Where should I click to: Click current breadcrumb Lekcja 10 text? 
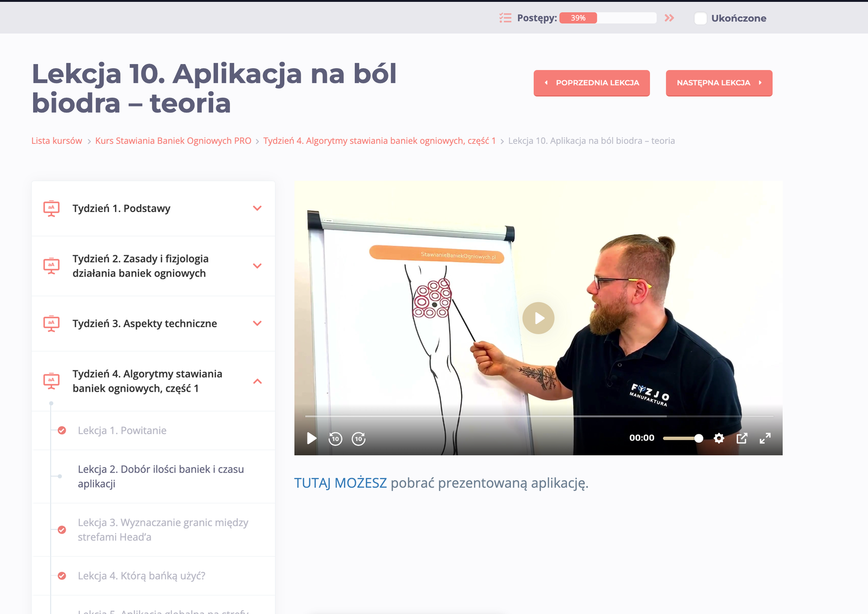[591, 140]
